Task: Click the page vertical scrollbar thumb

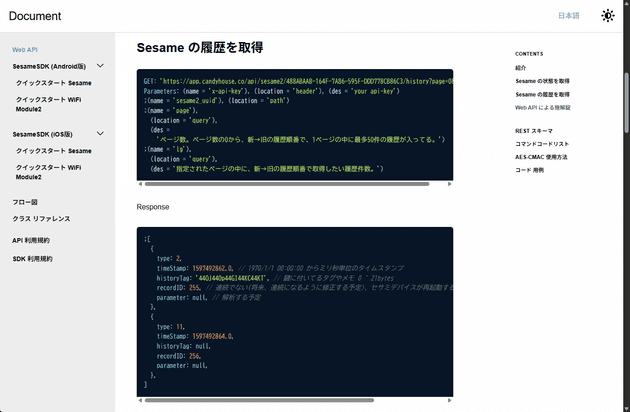Action: 626,102
